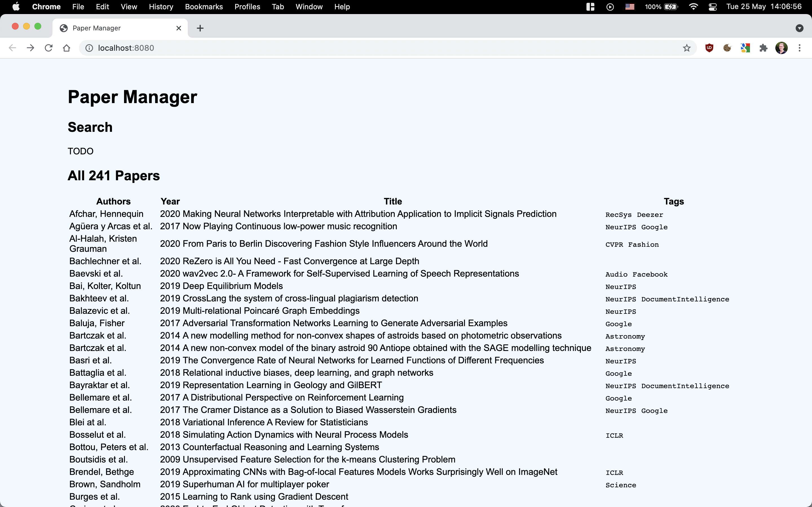Image resolution: width=812 pixels, height=507 pixels.
Task: Open macOS Control Center toggle icon
Action: [x=713, y=7]
